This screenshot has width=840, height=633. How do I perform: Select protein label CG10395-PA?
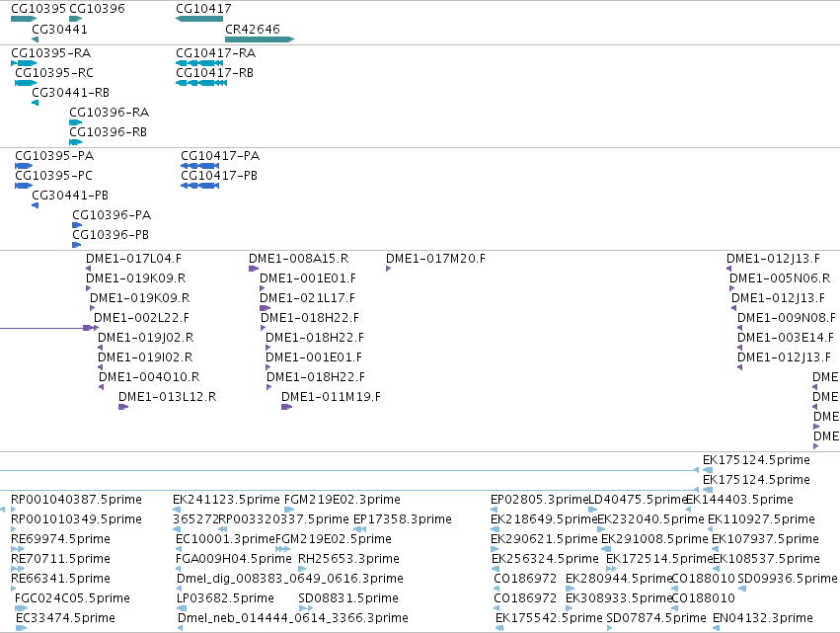click(54, 156)
